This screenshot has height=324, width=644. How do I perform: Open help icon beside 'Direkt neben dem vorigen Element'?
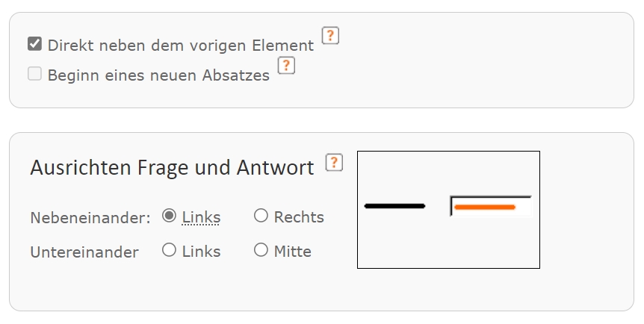click(x=330, y=36)
